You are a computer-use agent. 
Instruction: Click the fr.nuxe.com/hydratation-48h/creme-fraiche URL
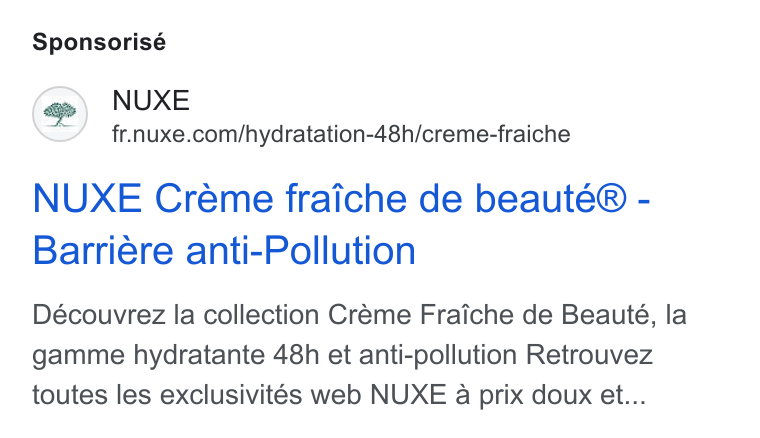click(341, 134)
